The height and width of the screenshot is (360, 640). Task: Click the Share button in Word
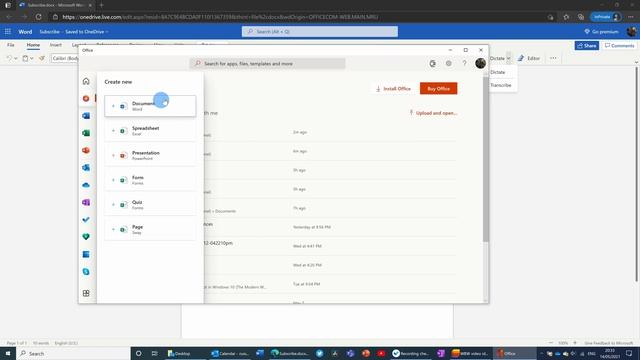point(587,46)
